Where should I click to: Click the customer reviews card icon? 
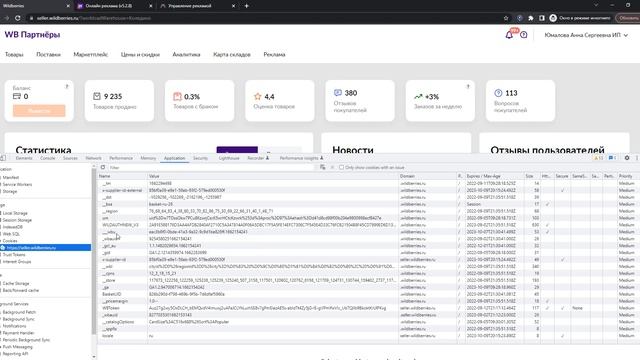click(338, 93)
